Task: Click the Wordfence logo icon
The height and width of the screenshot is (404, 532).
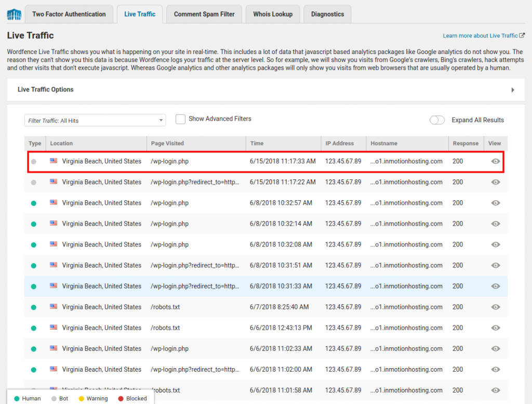Action: (x=14, y=14)
